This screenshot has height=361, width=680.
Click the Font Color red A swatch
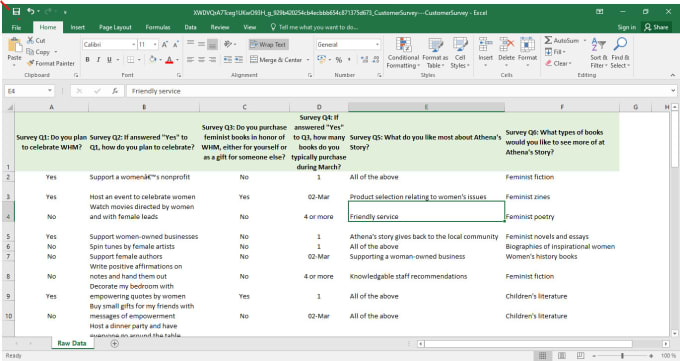(169, 59)
